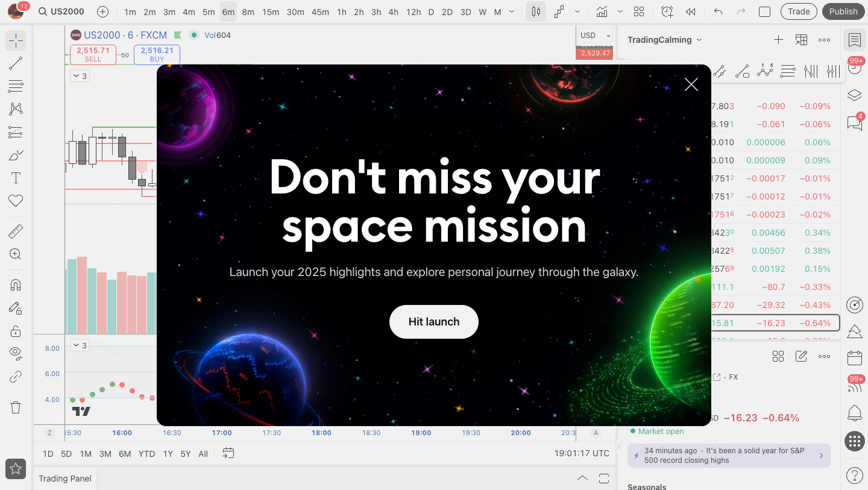
Task: Close the space mission popup
Action: [x=691, y=84]
